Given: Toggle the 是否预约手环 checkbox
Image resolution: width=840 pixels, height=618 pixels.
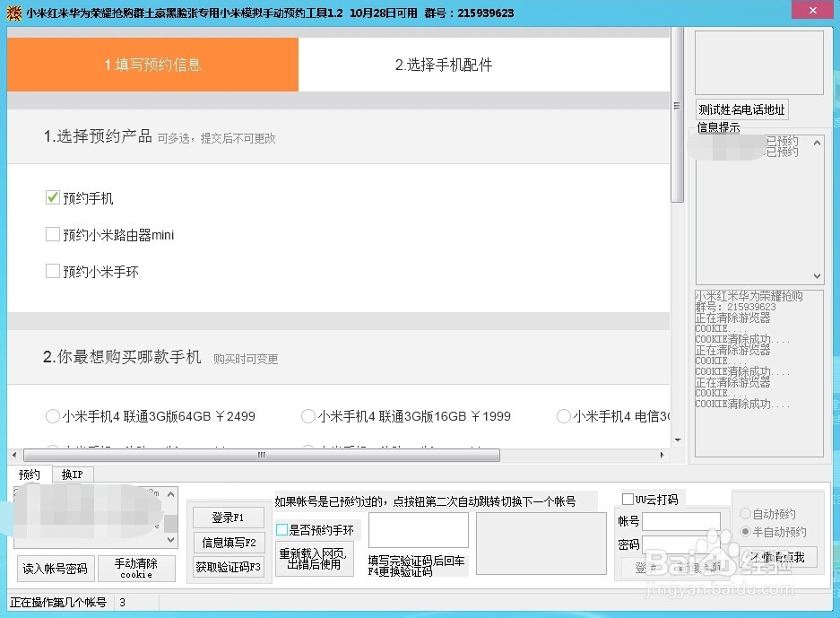Looking at the screenshot, I should coord(281,530).
